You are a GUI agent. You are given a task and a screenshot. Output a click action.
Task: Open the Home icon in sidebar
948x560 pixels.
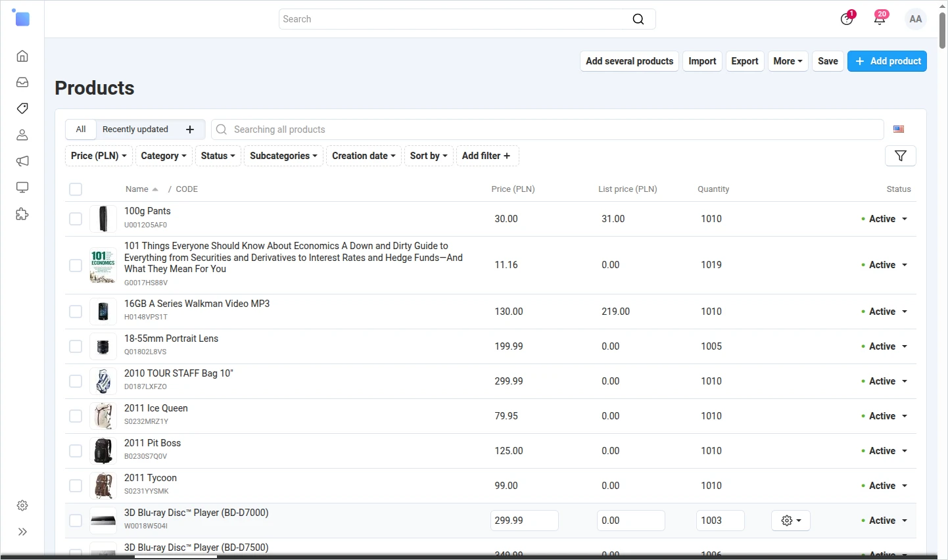tap(22, 56)
